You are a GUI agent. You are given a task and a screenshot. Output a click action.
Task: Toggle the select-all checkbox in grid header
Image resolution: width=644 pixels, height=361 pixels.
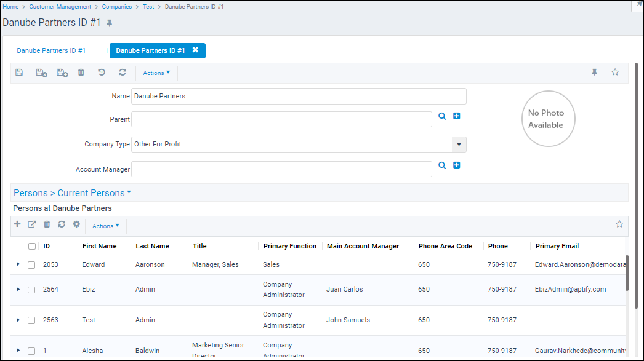pyautogui.click(x=32, y=246)
